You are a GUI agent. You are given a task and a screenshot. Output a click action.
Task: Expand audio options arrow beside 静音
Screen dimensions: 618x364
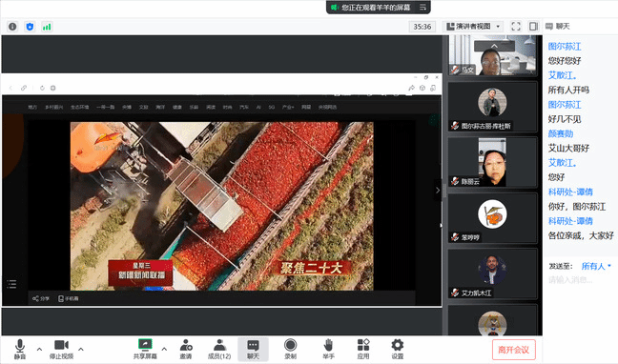pos(39,349)
